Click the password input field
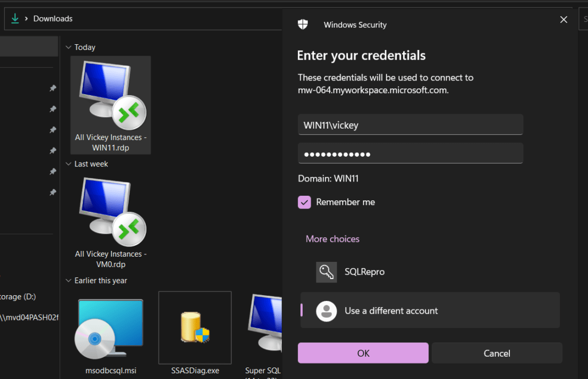Viewport: 588px width, 379px height. 410,153
